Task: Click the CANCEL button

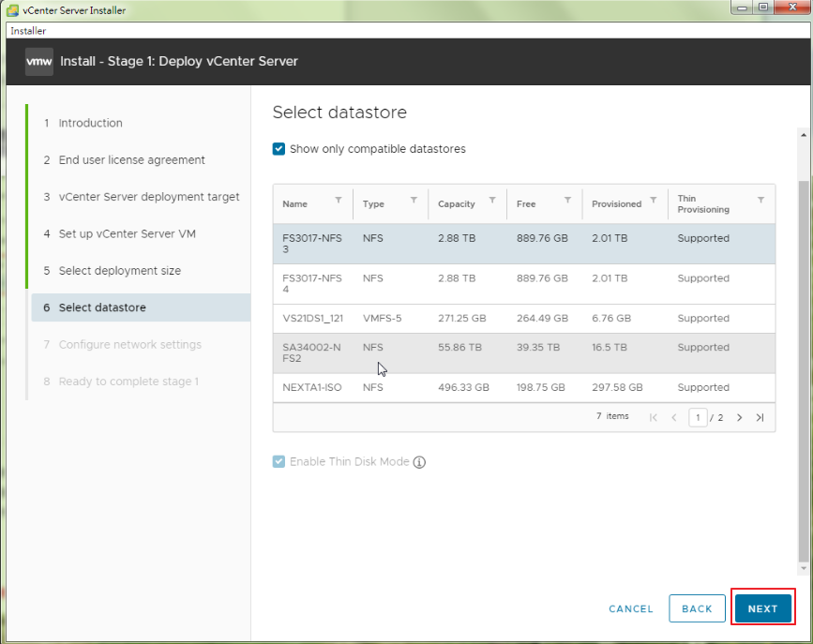Action: (630, 608)
